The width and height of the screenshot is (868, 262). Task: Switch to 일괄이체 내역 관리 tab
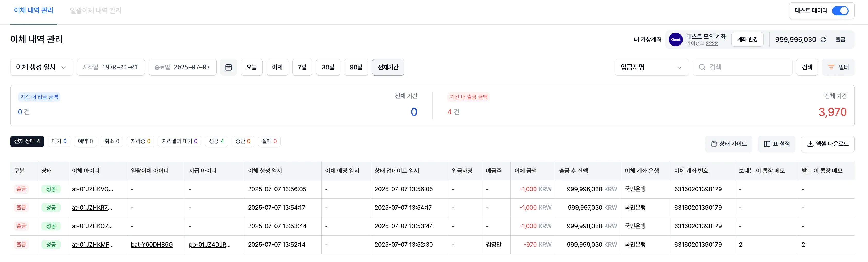(95, 11)
